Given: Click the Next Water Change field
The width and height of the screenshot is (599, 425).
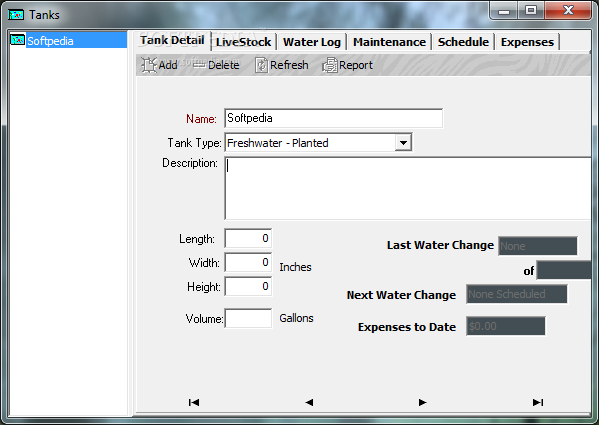Looking at the screenshot, I should tap(516, 294).
